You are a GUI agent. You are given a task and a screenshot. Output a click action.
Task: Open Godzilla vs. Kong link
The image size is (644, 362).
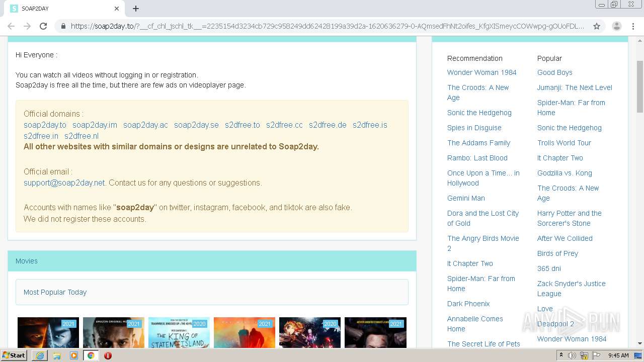coord(565,173)
